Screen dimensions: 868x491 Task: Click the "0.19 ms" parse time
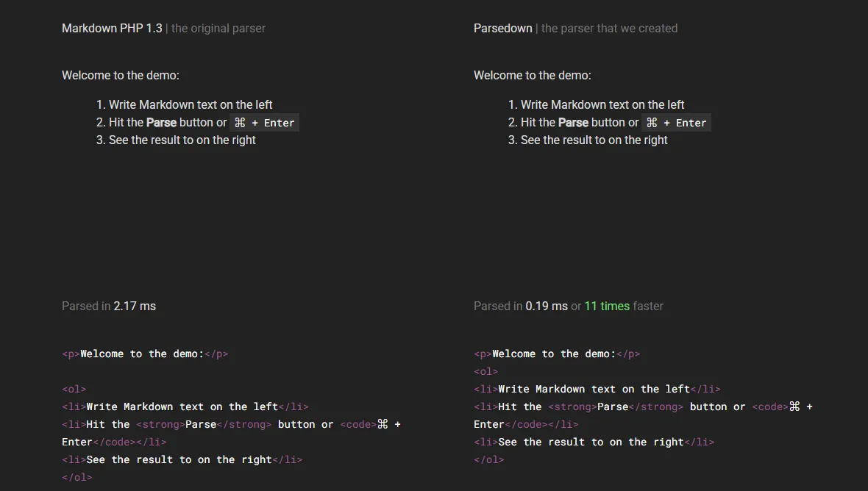[547, 306]
